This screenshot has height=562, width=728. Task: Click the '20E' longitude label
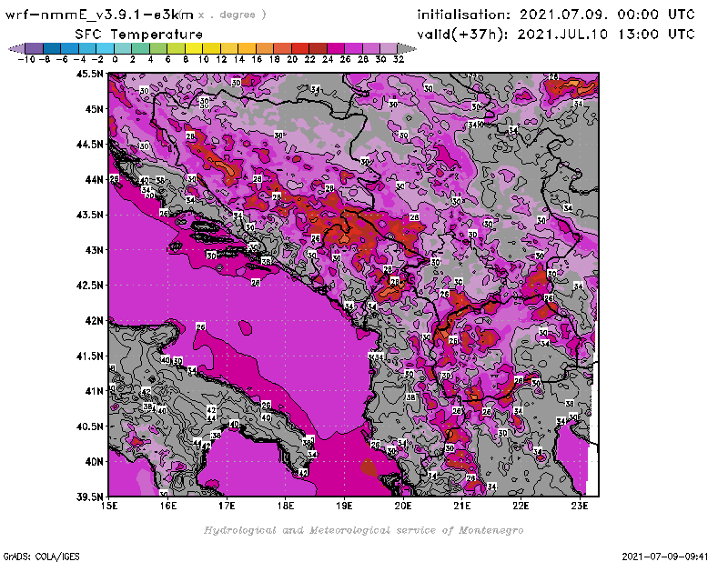tap(403, 506)
